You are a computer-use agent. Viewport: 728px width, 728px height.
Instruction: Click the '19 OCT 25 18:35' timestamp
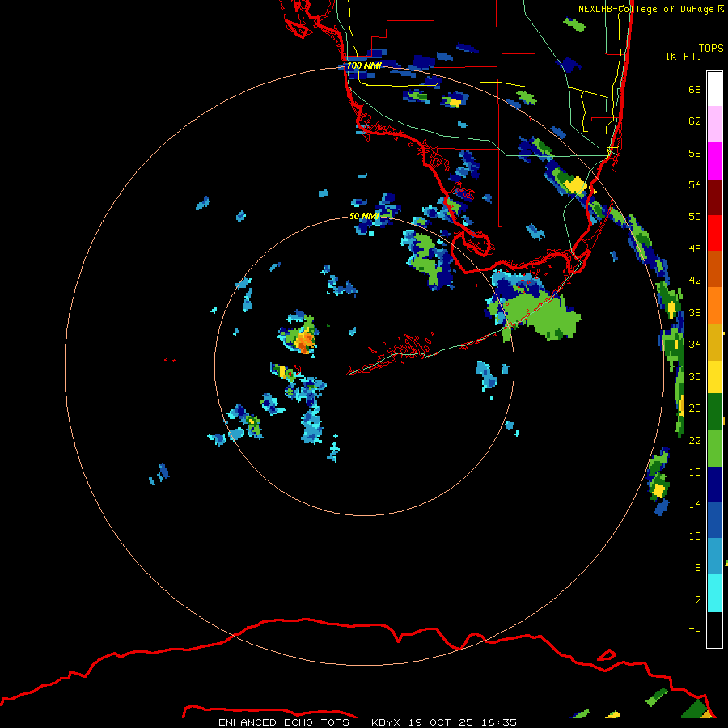(x=463, y=722)
